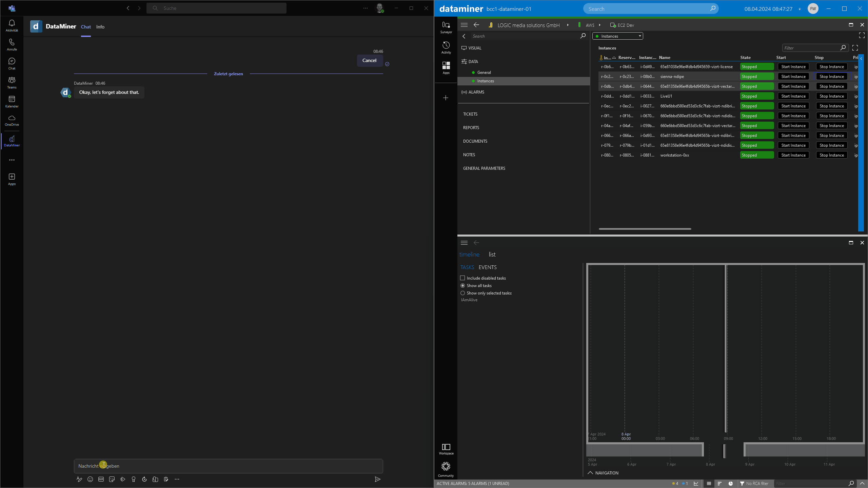Click Cancel message bubble in Teams chat

click(370, 61)
